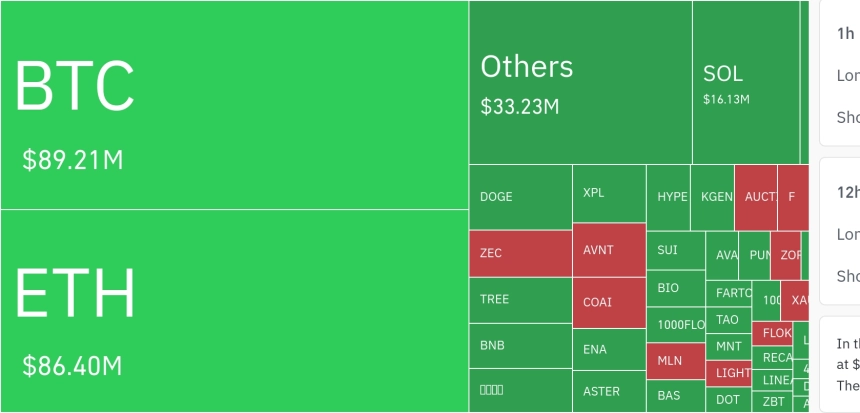860x413 pixels.
Task: Open the BIO heatmap cell
Action: click(675, 288)
